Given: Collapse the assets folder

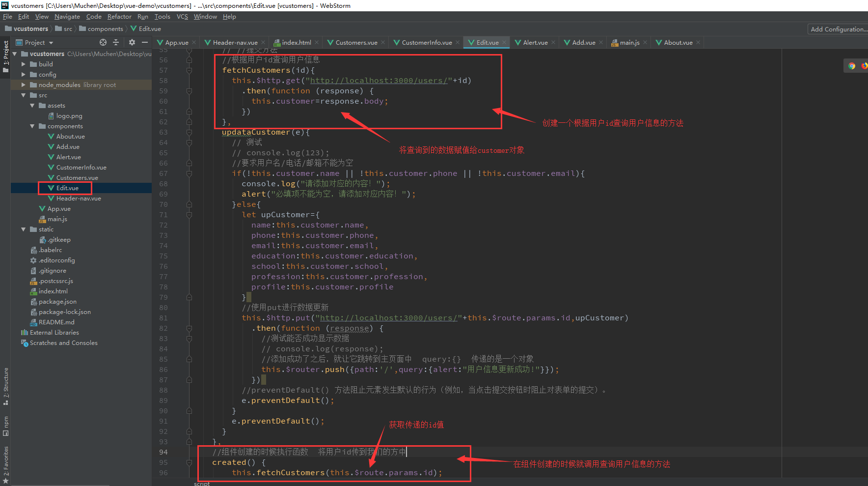Looking at the screenshot, I should [32, 106].
